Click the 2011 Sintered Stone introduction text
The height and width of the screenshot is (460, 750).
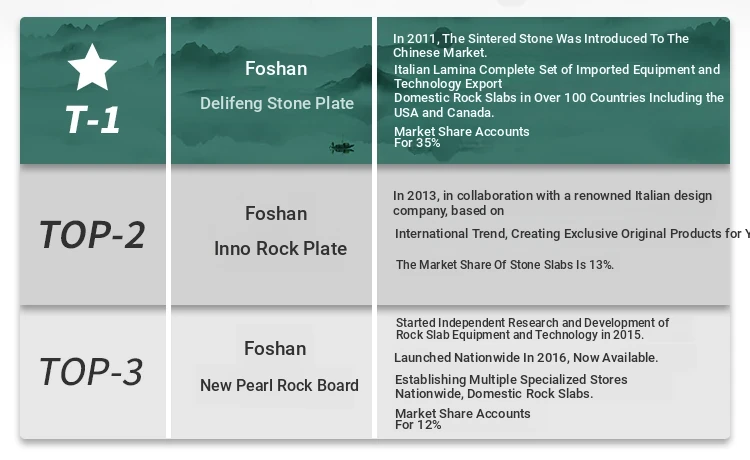(541, 45)
